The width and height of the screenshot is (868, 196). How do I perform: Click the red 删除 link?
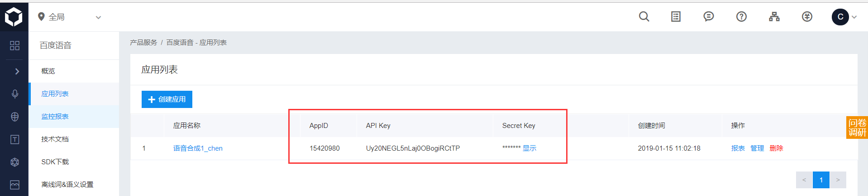(776, 148)
